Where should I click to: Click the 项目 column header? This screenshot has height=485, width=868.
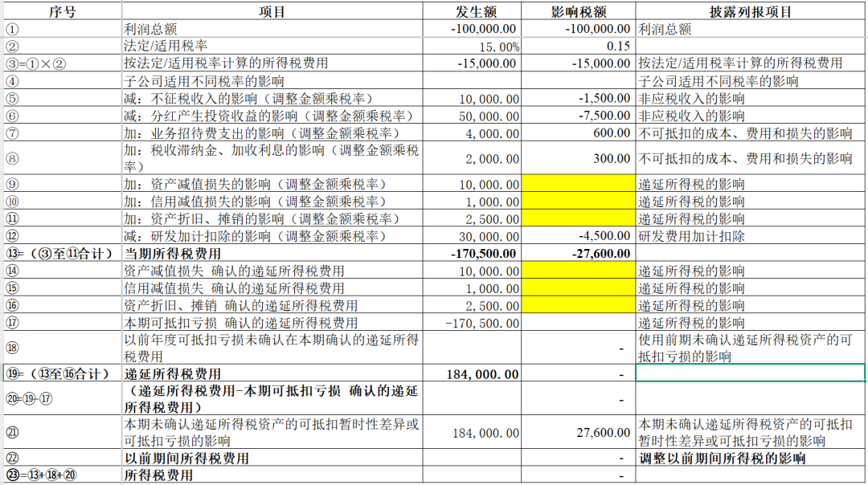coord(272,11)
